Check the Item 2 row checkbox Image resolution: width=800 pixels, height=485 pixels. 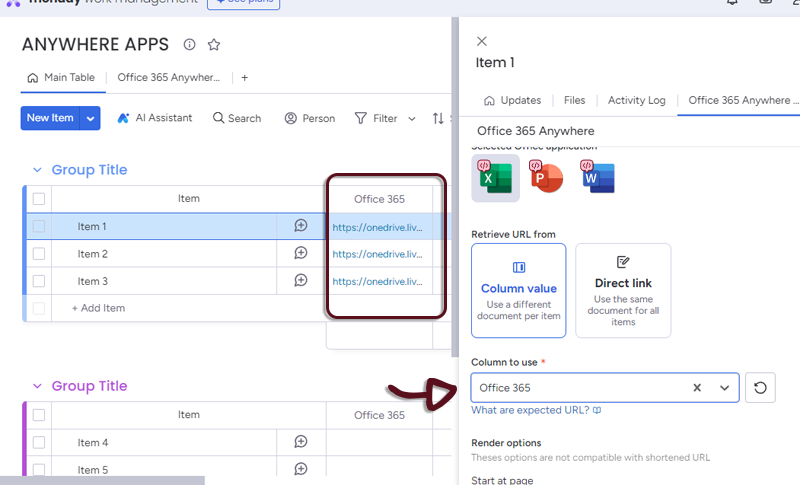39,254
